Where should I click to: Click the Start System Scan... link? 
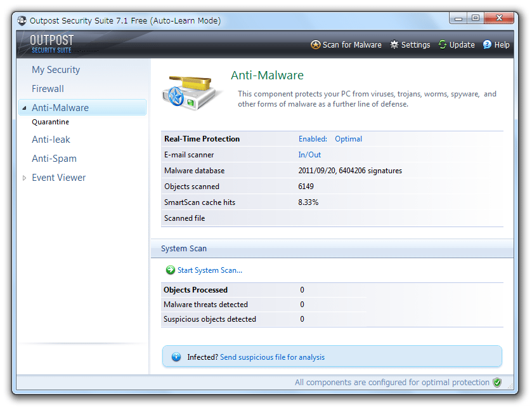[x=210, y=270]
